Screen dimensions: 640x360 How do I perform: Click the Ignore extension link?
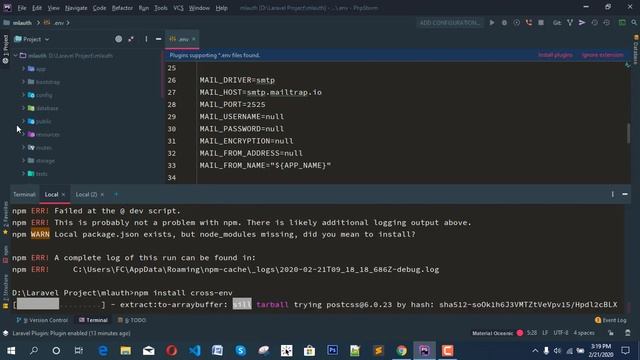point(602,55)
